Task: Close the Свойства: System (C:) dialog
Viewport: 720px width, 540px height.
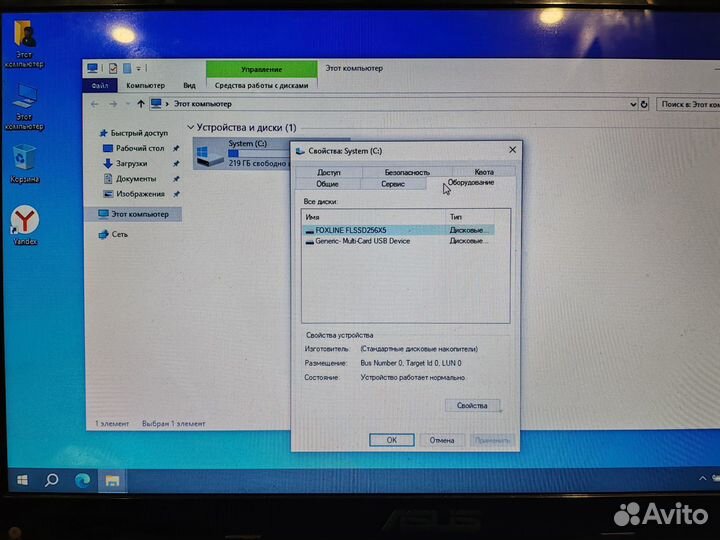Action: 512,150
